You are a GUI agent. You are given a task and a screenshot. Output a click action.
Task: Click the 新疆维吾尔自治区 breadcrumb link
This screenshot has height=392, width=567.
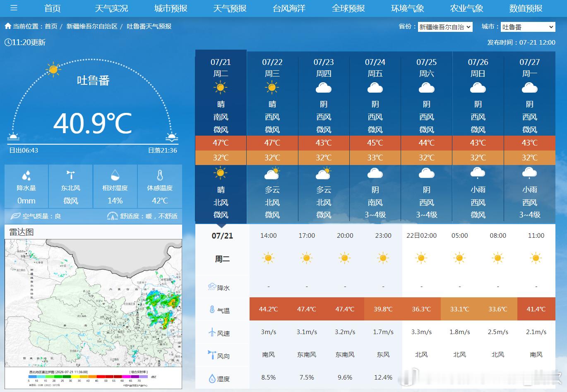click(92, 26)
